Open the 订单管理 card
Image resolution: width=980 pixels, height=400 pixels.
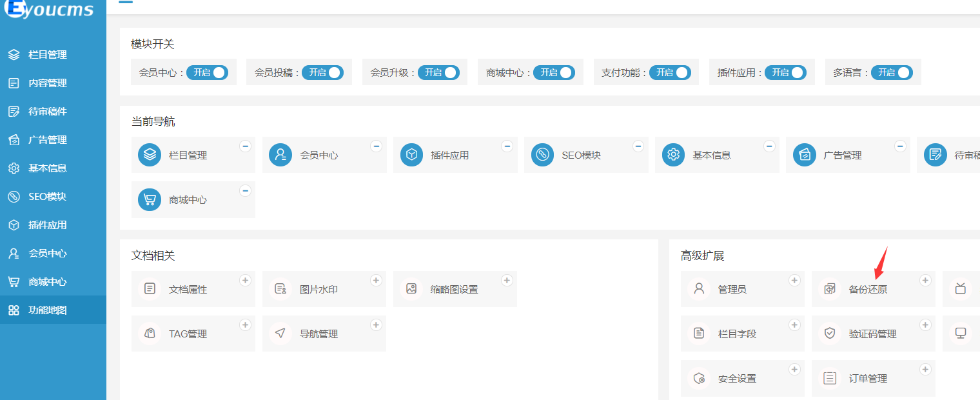[868, 379]
